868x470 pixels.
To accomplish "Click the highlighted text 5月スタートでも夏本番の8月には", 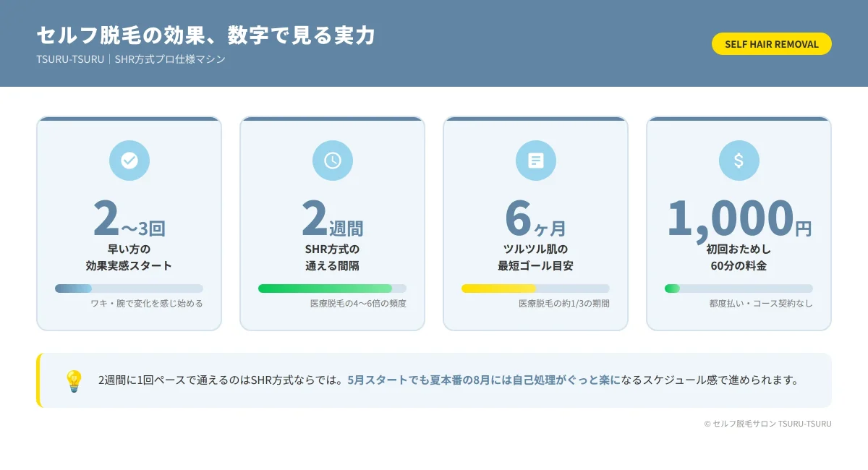I will [430, 380].
